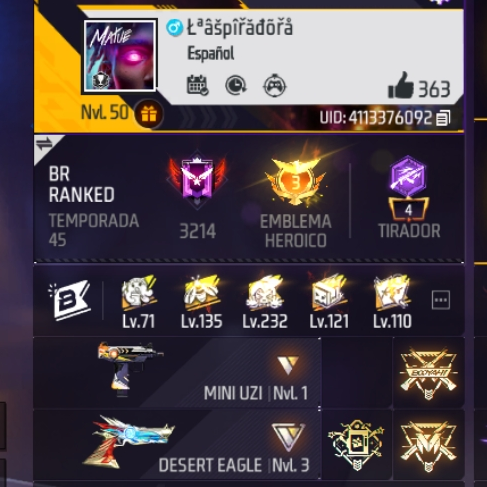Open the Emblema Heroico badge
The image size is (487, 487).
point(295,199)
